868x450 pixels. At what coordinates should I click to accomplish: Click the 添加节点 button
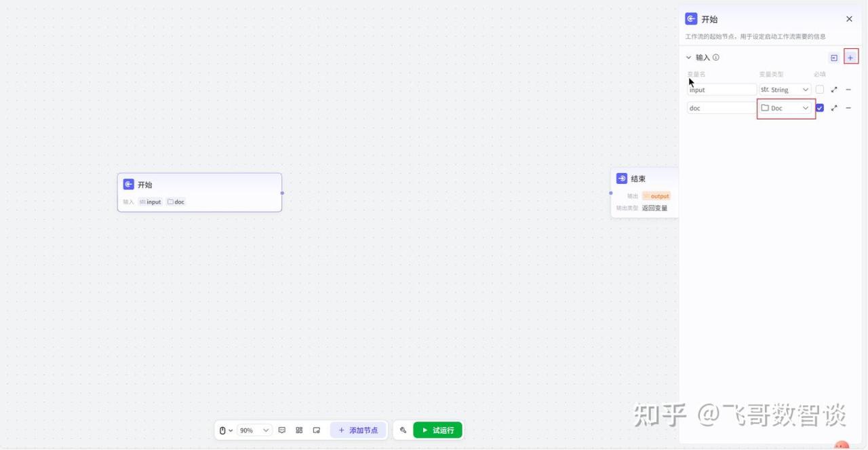[358, 430]
